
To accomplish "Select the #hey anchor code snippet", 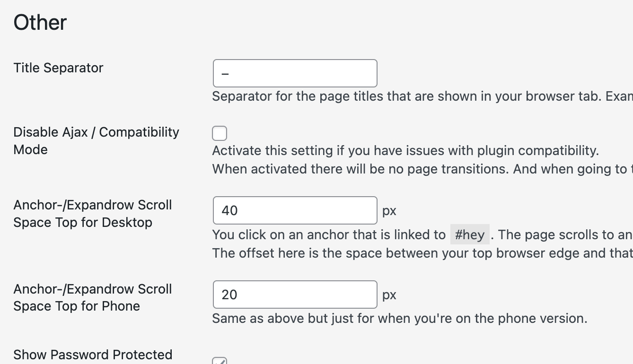I will pyautogui.click(x=470, y=234).
